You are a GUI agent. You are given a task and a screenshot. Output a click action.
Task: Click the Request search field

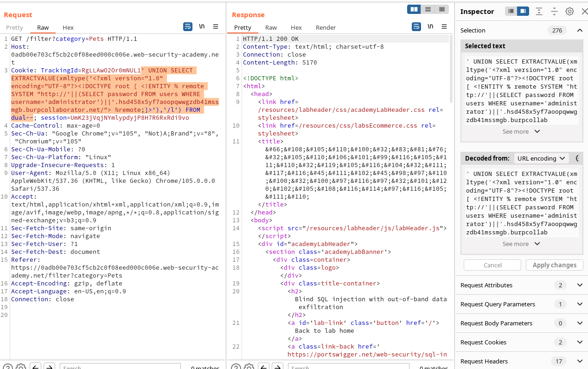120,367
